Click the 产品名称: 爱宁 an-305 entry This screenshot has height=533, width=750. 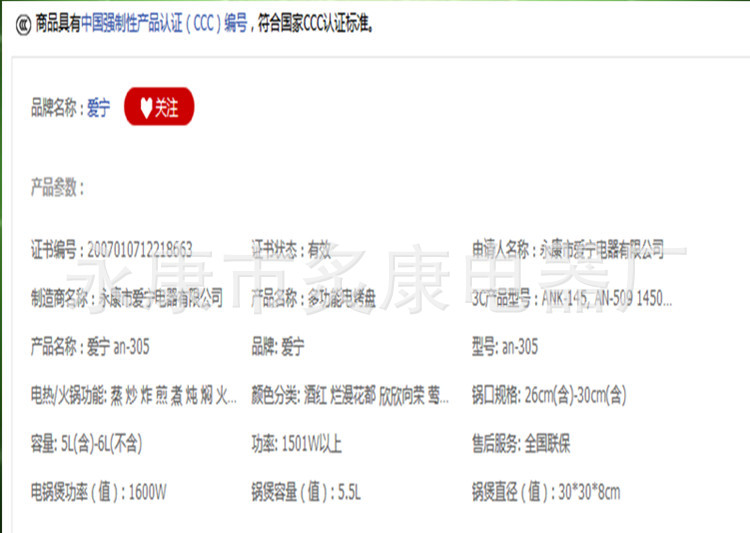(x=90, y=346)
